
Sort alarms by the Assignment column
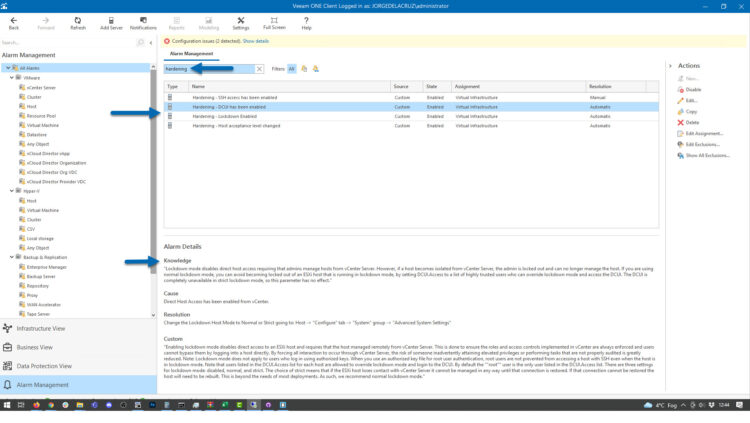click(x=518, y=87)
